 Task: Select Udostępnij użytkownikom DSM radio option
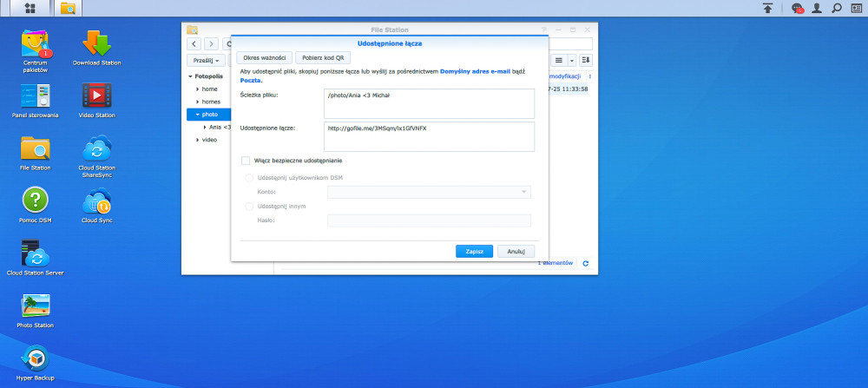pyautogui.click(x=248, y=178)
